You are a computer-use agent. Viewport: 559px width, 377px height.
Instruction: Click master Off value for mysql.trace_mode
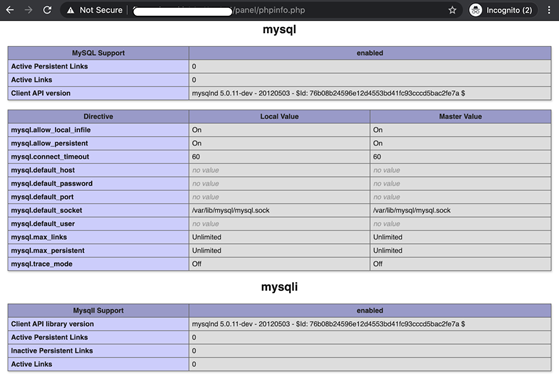pyautogui.click(x=378, y=264)
